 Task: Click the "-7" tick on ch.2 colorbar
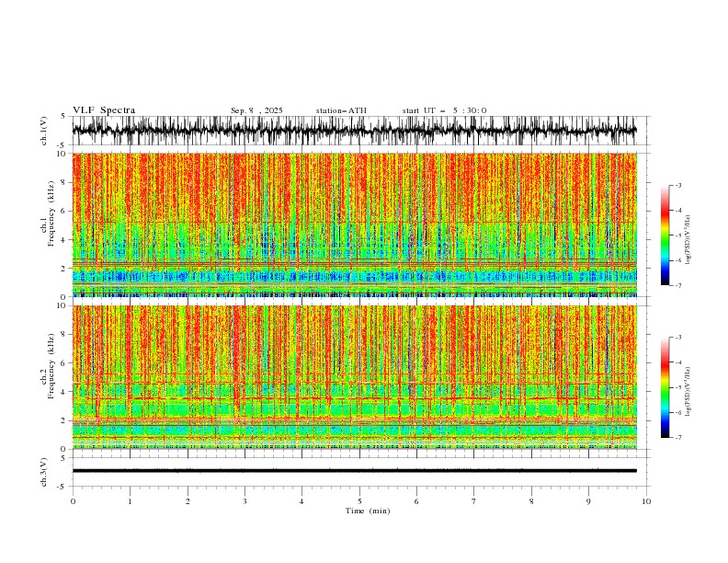[x=678, y=438]
